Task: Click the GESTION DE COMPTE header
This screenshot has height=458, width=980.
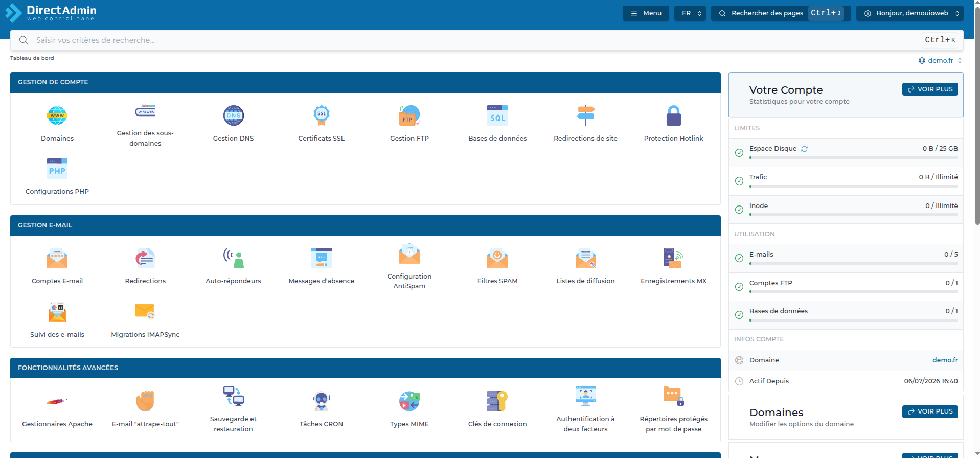Action: [366, 82]
